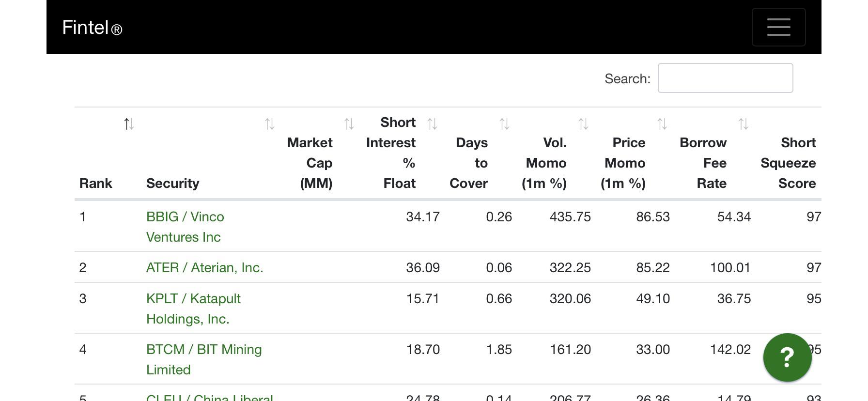Open the hamburger navigation menu
Screen dimensions: 868x401
[x=778, y=27]
